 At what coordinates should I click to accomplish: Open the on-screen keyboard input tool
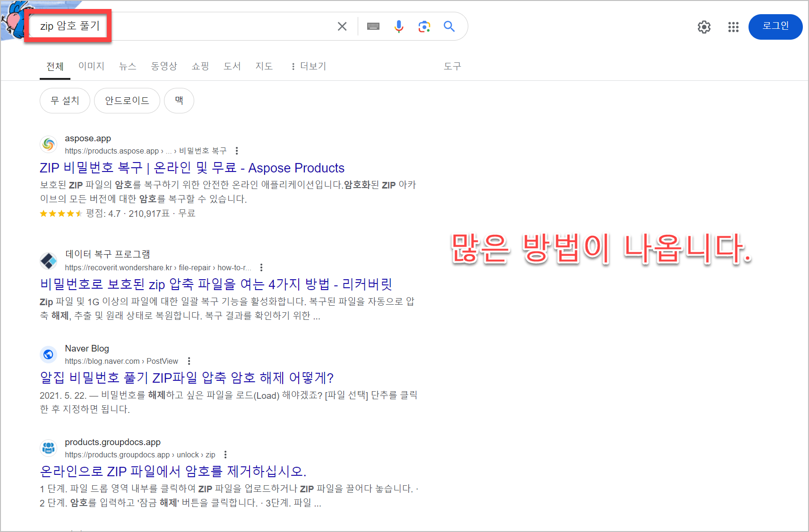pyautogui.click(x=373, y=26)
